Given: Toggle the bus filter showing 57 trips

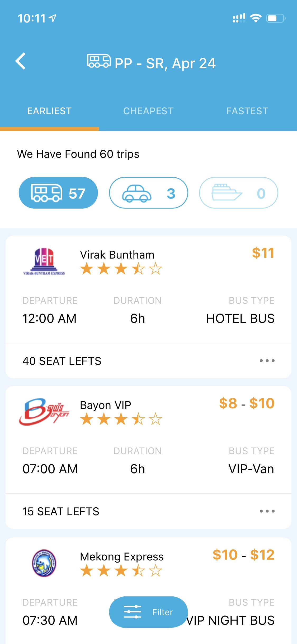Looking at the screenshot, I should tap(58, 193).
